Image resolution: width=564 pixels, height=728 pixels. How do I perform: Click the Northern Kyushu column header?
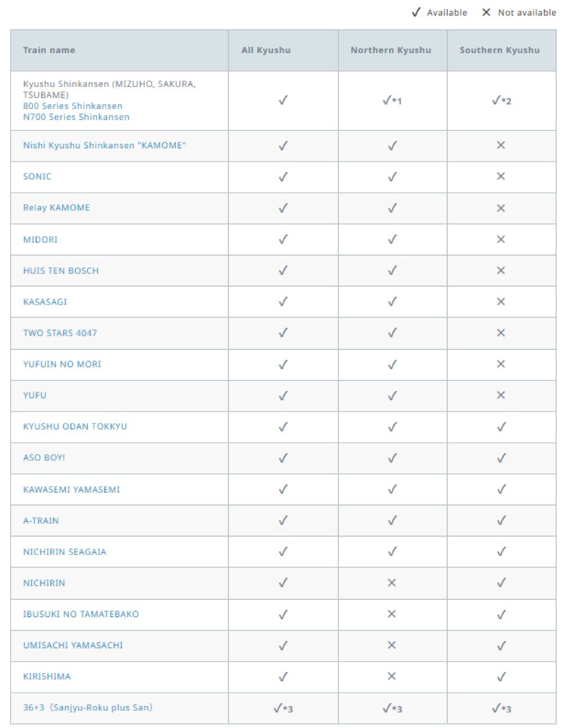pyautogui.click(x=391, y=50)
